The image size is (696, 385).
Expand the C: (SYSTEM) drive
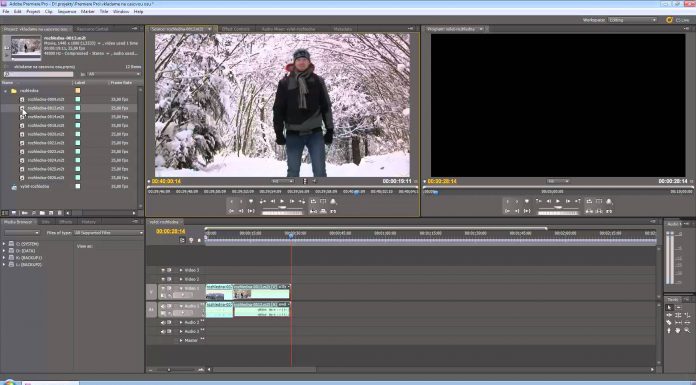(x=4, y=244)
